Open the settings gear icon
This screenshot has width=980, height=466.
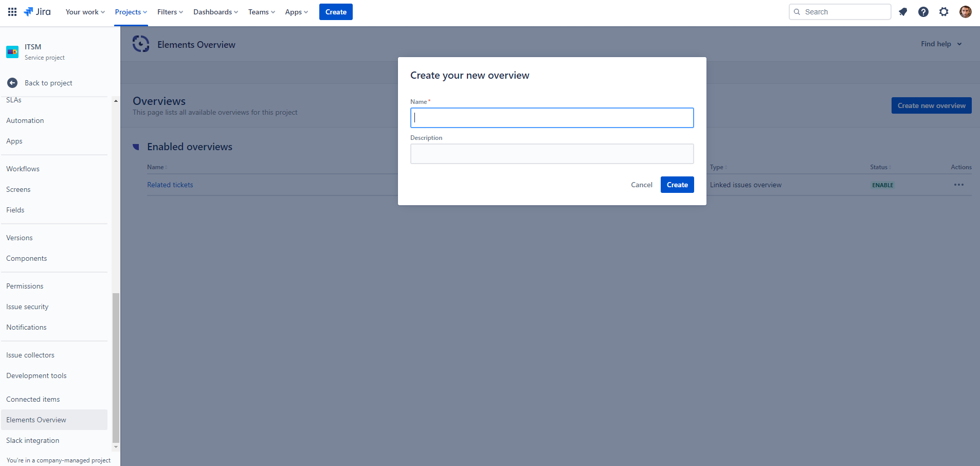click(x=944, y=12)
